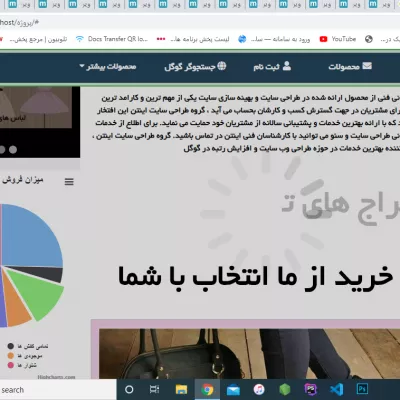This screenshot has height=400, width=400.
Task: Launch iTunes from the taskbar
Action: point(259,389)
